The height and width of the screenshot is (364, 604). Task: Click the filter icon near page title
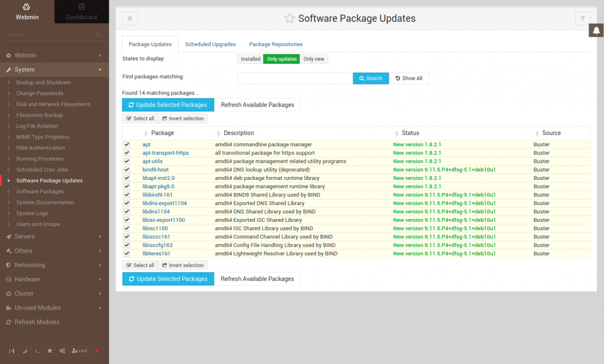582,18
